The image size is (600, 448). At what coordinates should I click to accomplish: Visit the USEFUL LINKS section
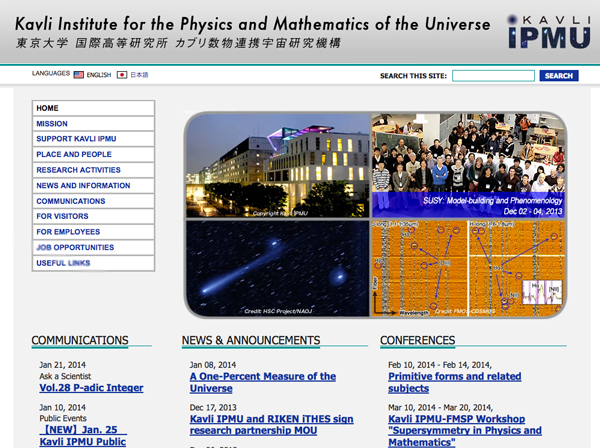(x=93, y=263)
